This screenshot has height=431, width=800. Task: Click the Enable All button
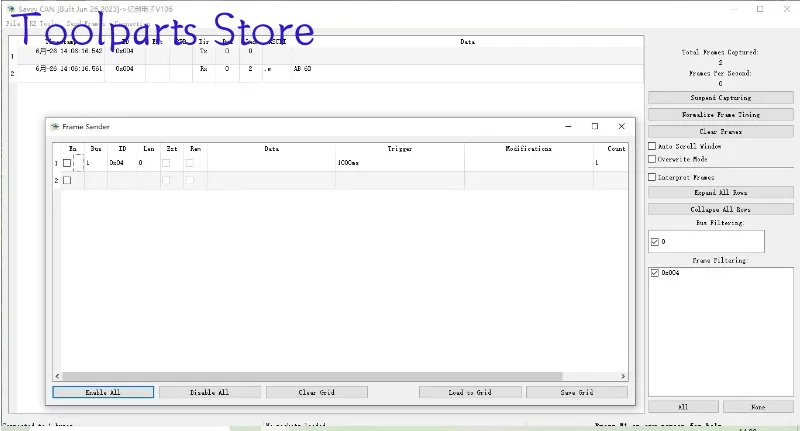pos(103,392)
